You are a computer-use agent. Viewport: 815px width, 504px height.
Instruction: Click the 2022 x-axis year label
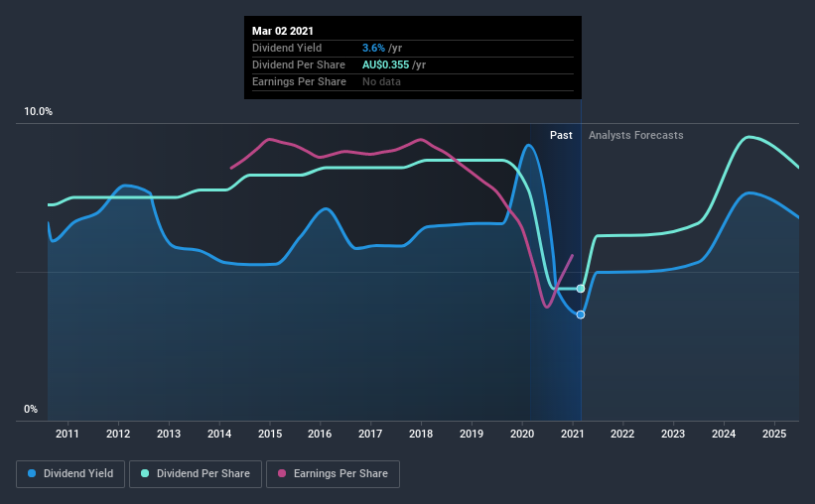(x=622, y=434)
